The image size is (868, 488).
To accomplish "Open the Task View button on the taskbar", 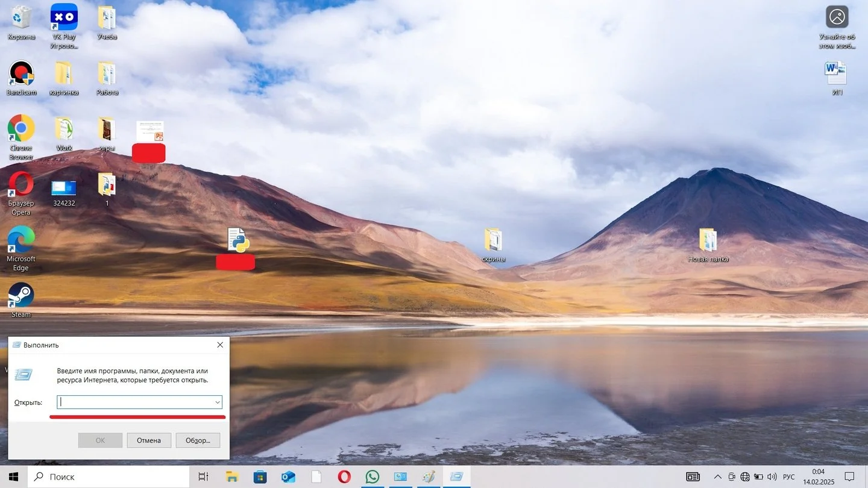I will point(203,477).
